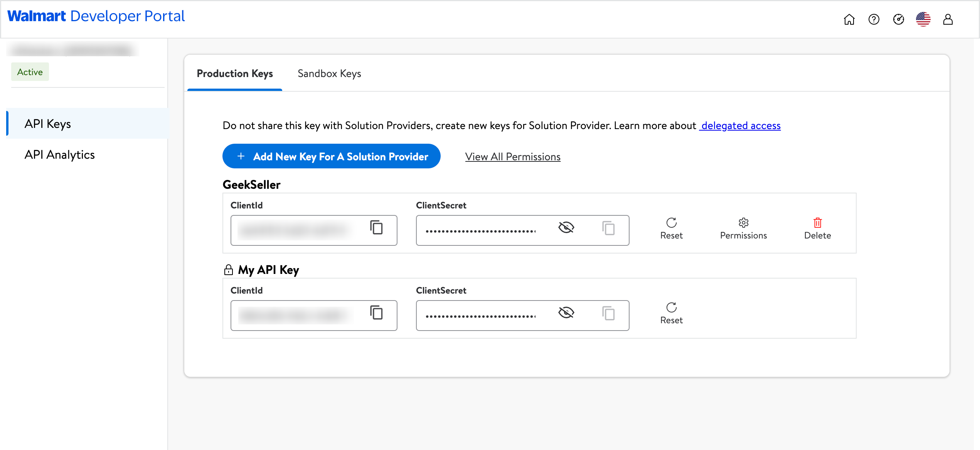This screenshot has width=980, height=450.
Task: Open the View All Permissions link
Action: 512,157
